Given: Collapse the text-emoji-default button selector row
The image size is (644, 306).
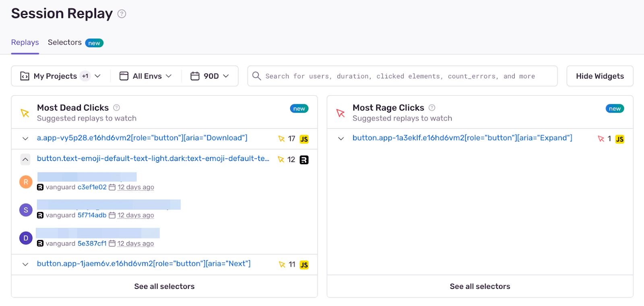Looking at the screenshot, I should tap(25, 160).
